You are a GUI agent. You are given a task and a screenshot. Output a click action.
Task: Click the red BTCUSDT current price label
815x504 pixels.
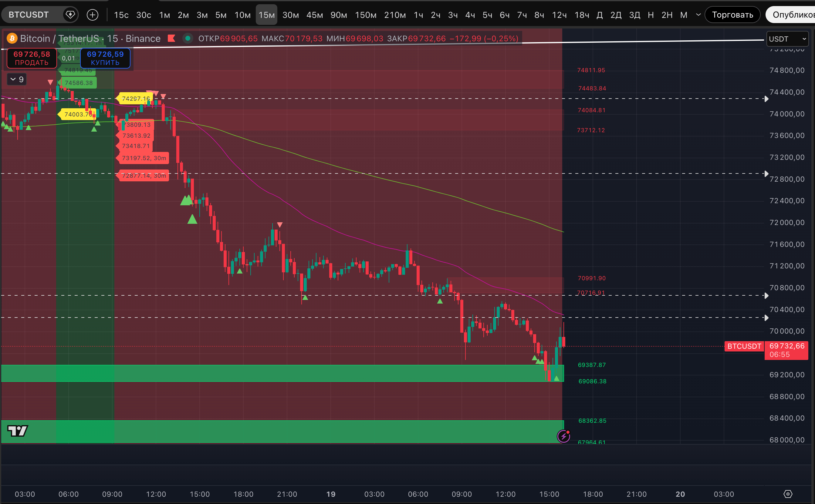pos(744,346)
